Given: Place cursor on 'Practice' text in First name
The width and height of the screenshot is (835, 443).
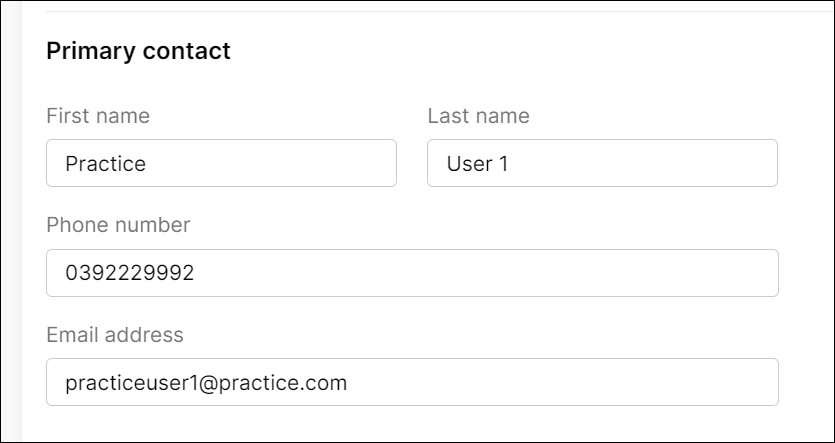Looking at the screenshot, I should coord(105,164).
